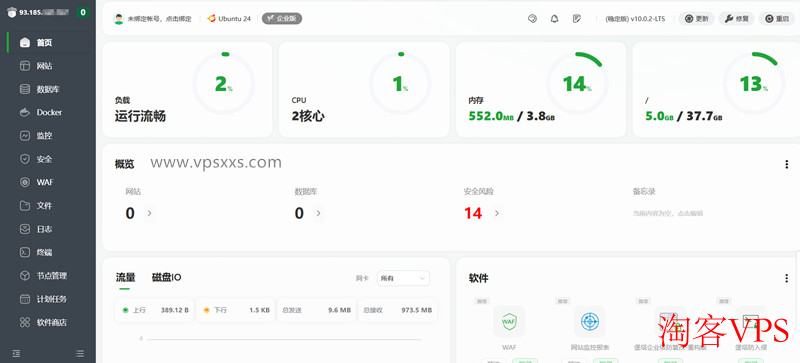Click the red 14 security risk number
Image resolution: width=800 pixels, height=363 pixels.
(x=473, y=213)
